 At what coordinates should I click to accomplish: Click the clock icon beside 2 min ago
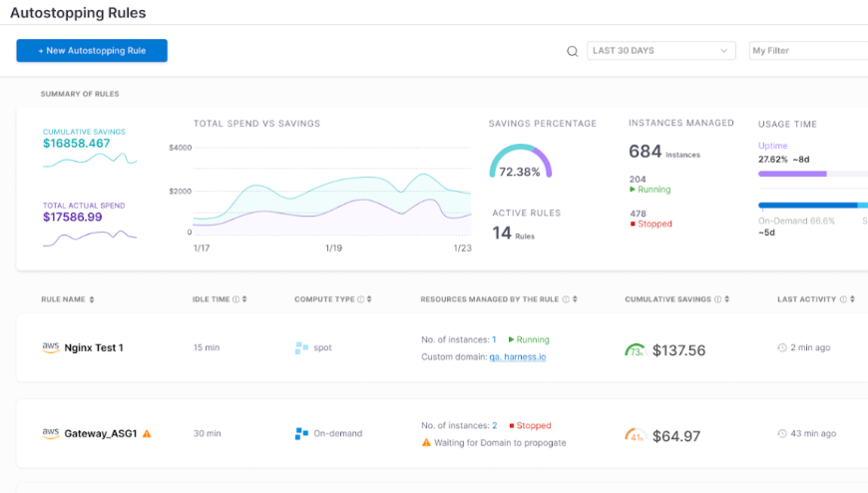pyautogui.click(x=782, y=348)
